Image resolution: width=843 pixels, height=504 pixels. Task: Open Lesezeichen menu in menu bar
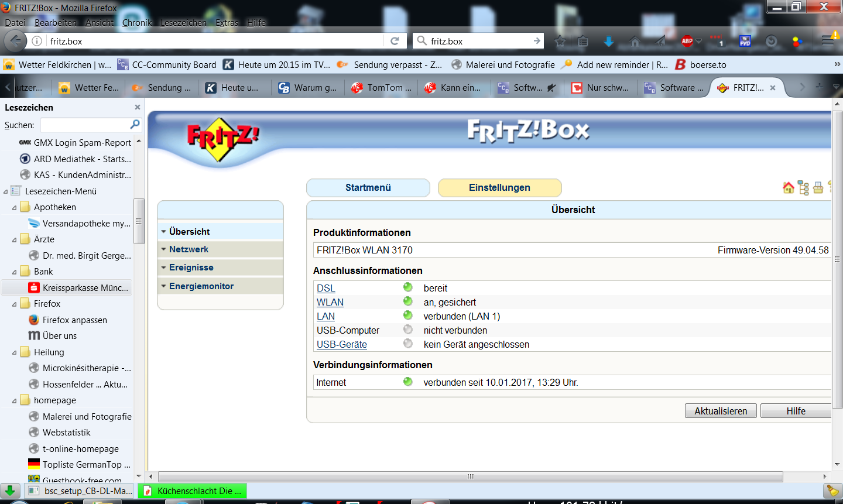tap(183, 23)
